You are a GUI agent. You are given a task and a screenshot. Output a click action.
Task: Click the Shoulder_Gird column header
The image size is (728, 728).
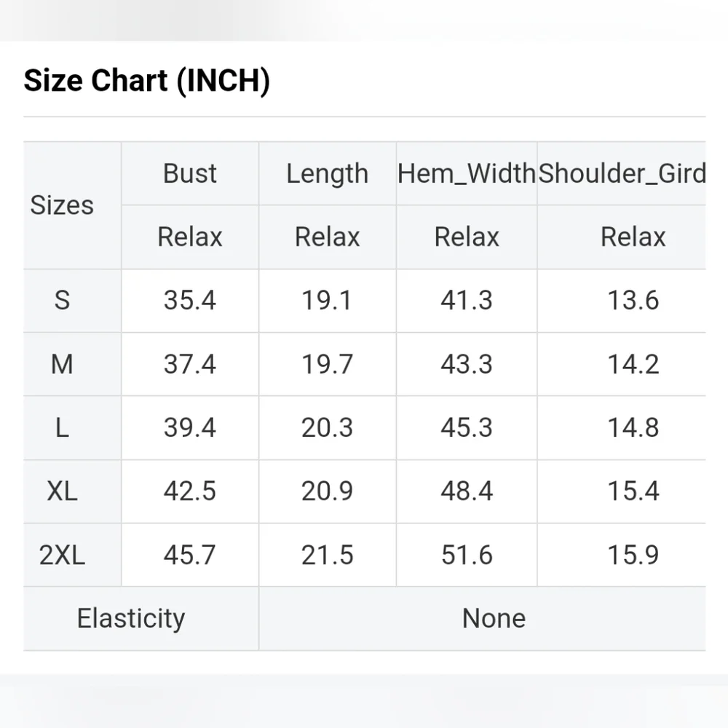tap(622, 173)
